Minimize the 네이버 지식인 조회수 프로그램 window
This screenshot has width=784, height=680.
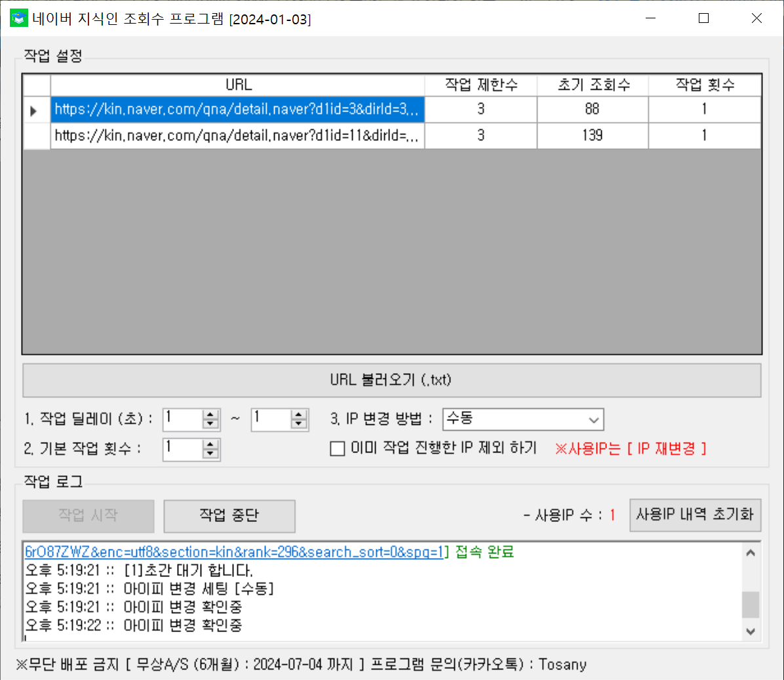tap(650, 18)
